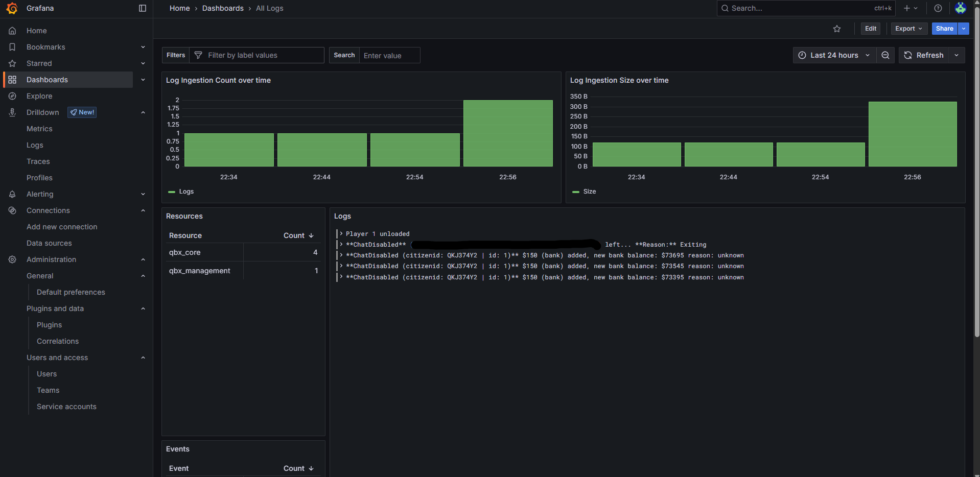Click the Share button
The width and height of the screenshot is (980, 477).
point(945,29)
